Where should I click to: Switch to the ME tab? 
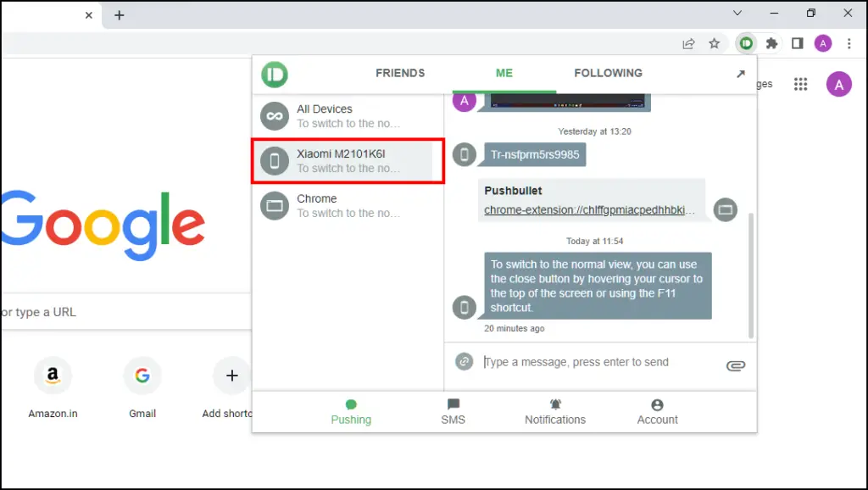click(504, 73)
